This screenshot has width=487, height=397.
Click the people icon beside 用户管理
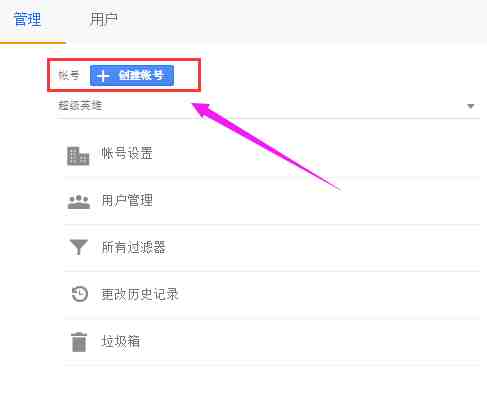point(79,202)
